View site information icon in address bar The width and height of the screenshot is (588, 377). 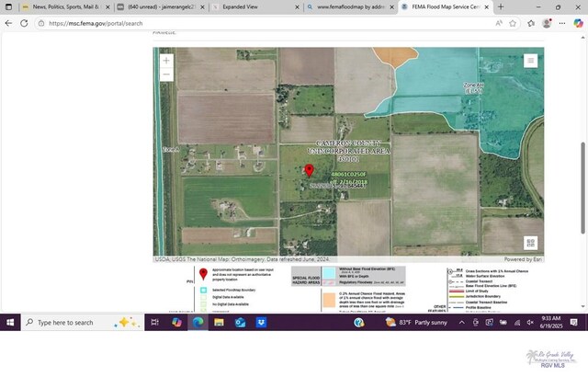click(x=41, y=23)
